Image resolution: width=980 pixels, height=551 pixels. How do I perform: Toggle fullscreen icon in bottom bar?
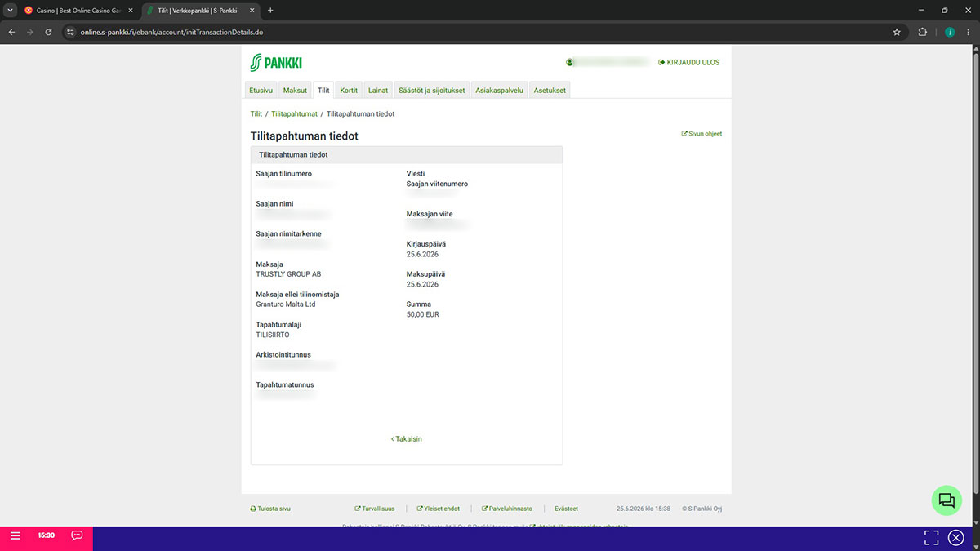coord(931,537)
